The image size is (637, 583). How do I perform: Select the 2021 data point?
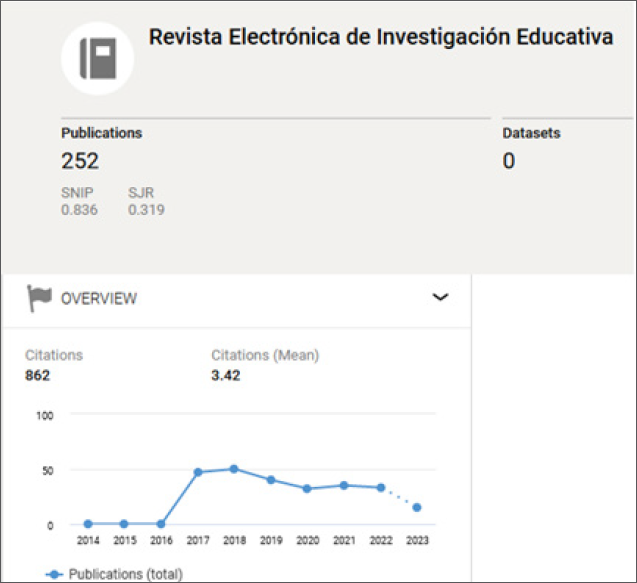point(344,485)
